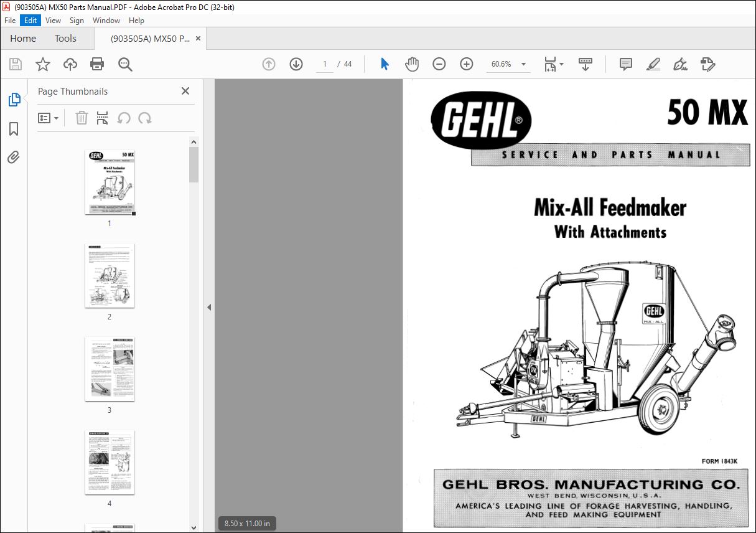
Task: Open the Fill and Sign stamp tool
Action: 708,64
